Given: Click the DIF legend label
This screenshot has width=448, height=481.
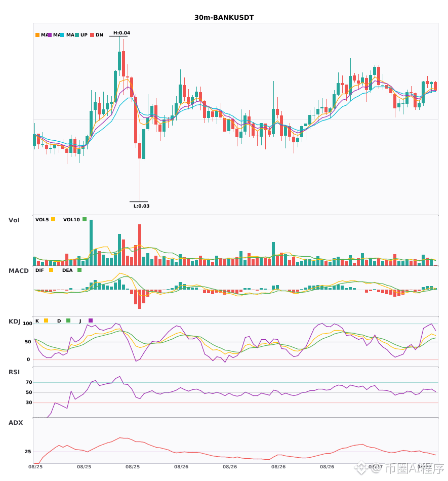Looking at the screenshot, I should point(39,270).
